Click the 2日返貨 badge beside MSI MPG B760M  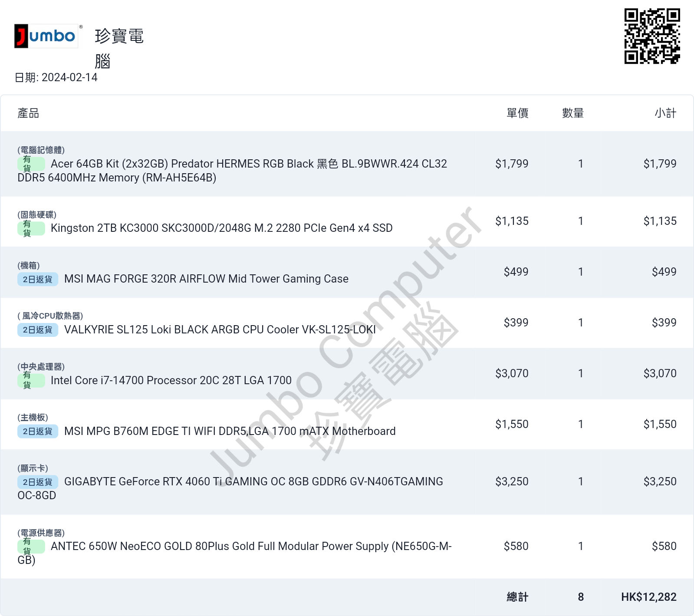click(x=38, y=432)
